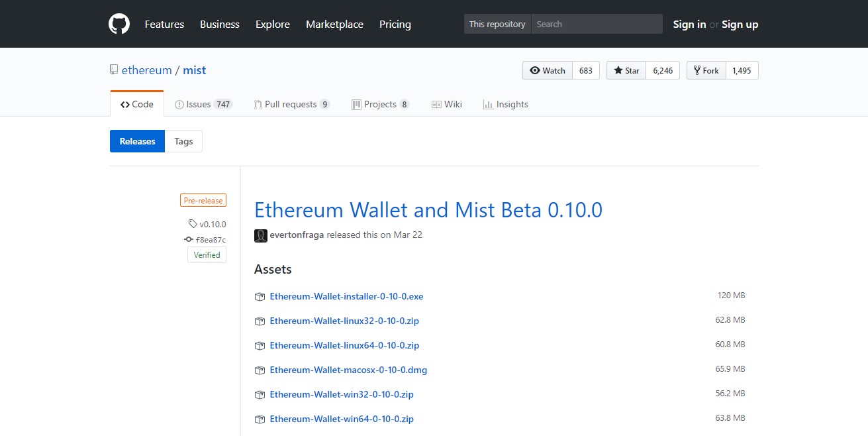Switch to the Tags view
Image resolution: width=868 pixels, height=436 pixels.
pyautogui.click(x=183, y=141)
